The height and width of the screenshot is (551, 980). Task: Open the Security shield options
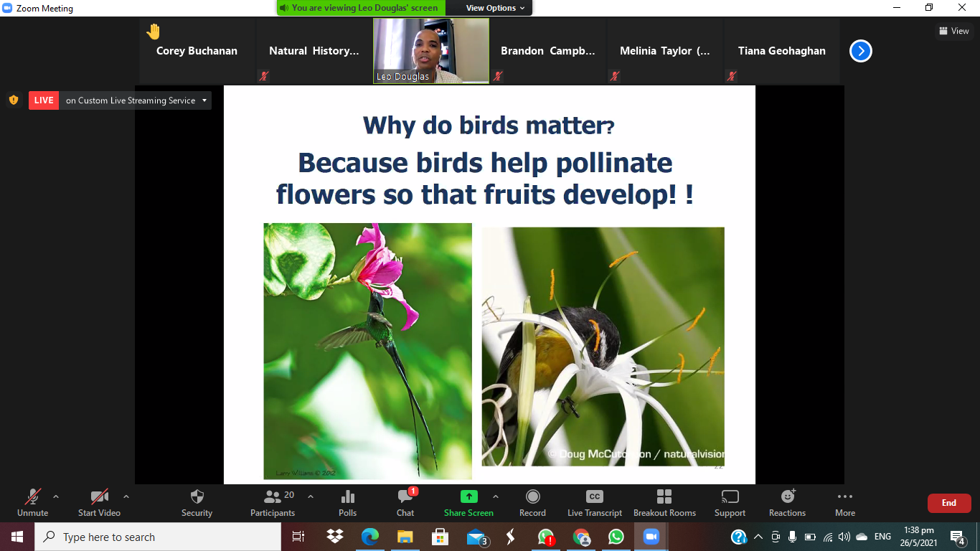point(197,502)
